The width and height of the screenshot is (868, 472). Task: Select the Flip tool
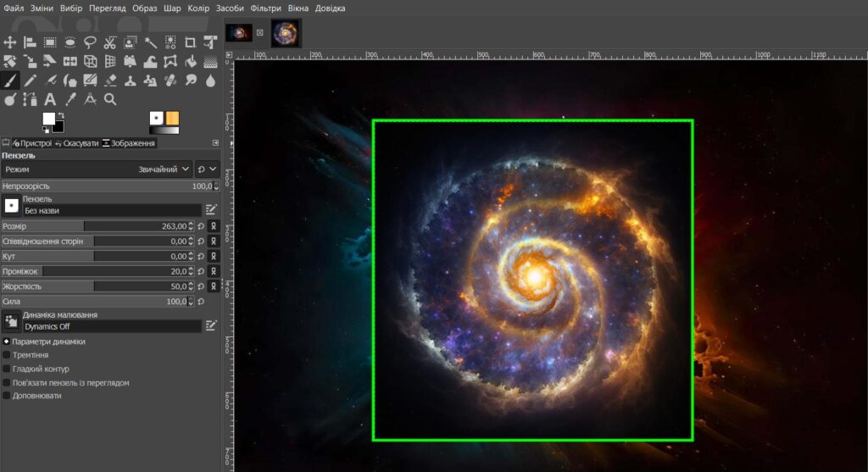pyautogui.click(x=70, y=61)
